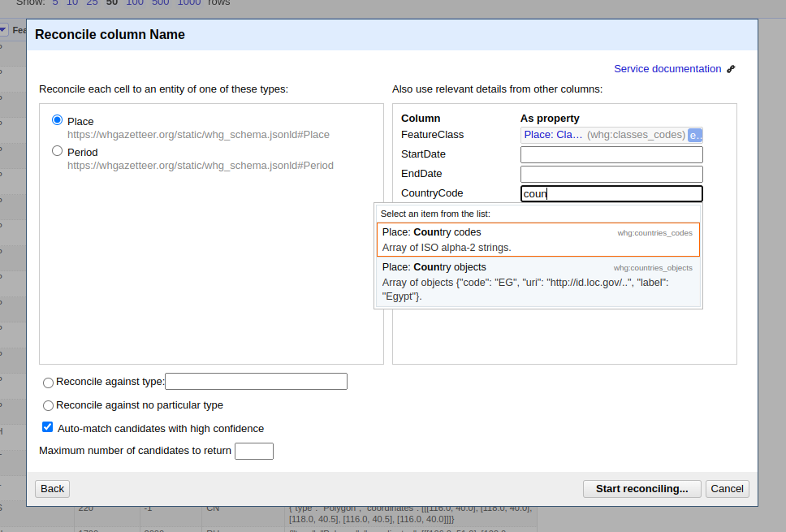Focus the EndDate property field
This screenshot has height=532, width=786.
click(611, 174)
